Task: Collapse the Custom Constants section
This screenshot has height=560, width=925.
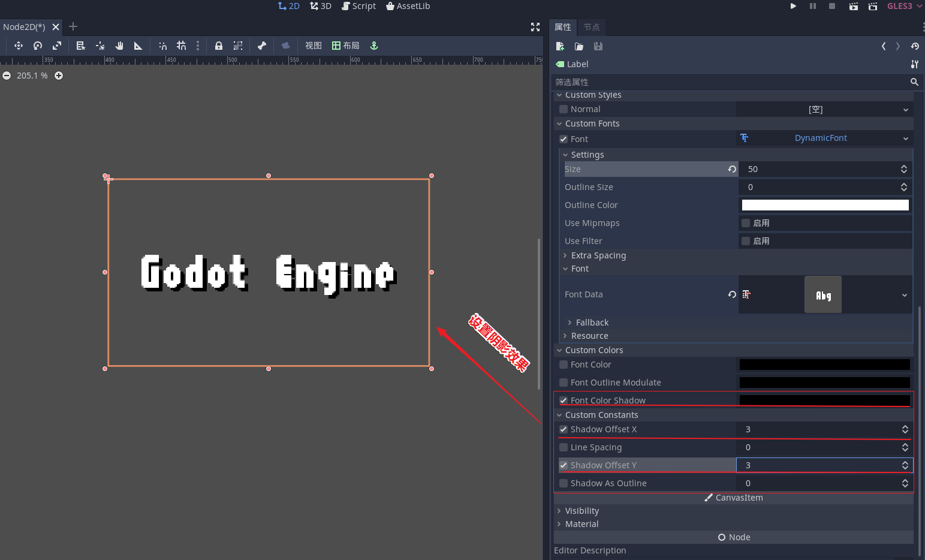Action: (x=559, y=415)
